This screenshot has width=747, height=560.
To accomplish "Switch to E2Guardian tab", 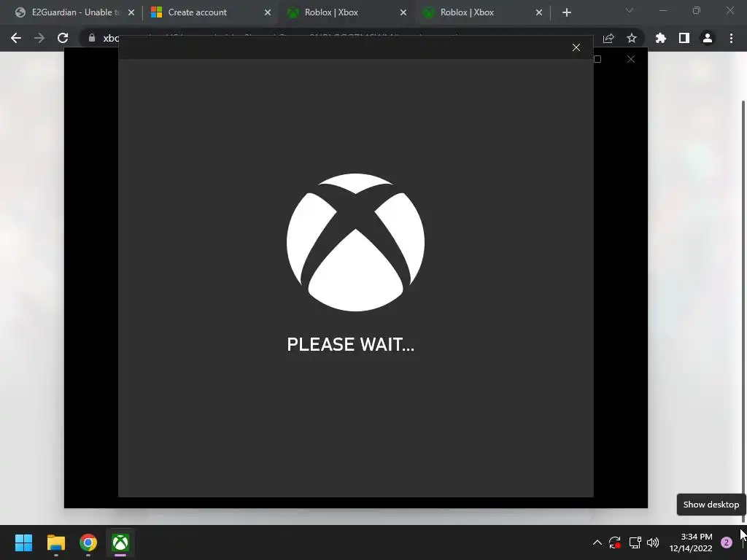I will pyautogui.click(x=75, y=12).
